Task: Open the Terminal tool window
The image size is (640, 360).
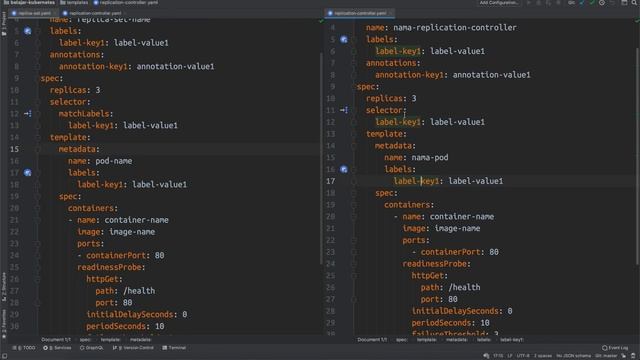Action: point(174,348)
